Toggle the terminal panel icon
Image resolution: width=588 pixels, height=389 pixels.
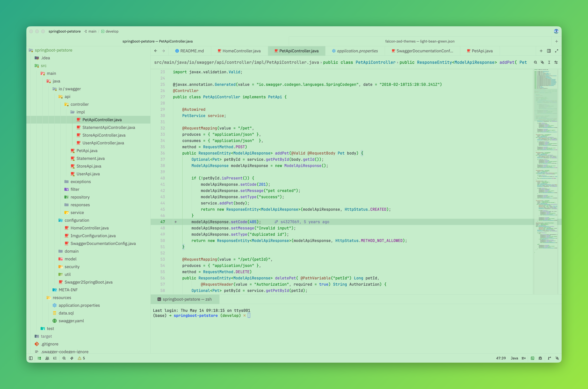532,358
